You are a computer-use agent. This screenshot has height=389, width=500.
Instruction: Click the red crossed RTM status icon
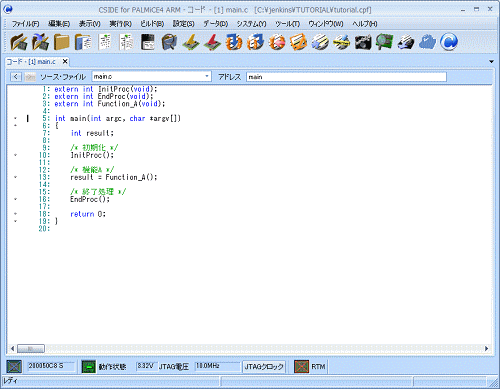tap(302, 366)
